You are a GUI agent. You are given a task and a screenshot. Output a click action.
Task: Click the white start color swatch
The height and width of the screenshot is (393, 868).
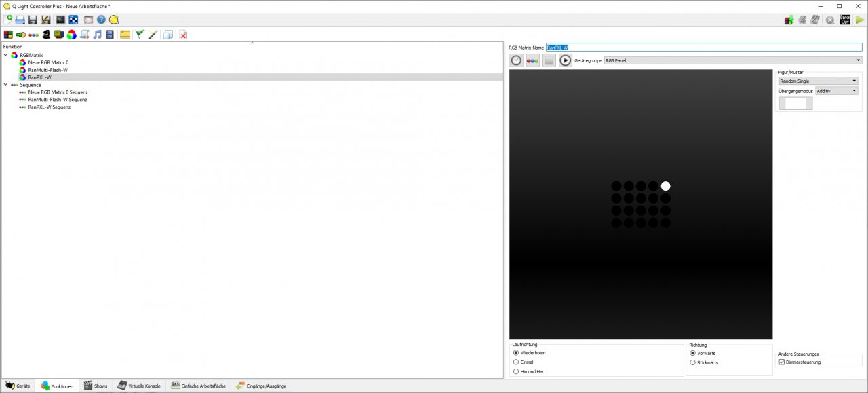pos(795,103)
